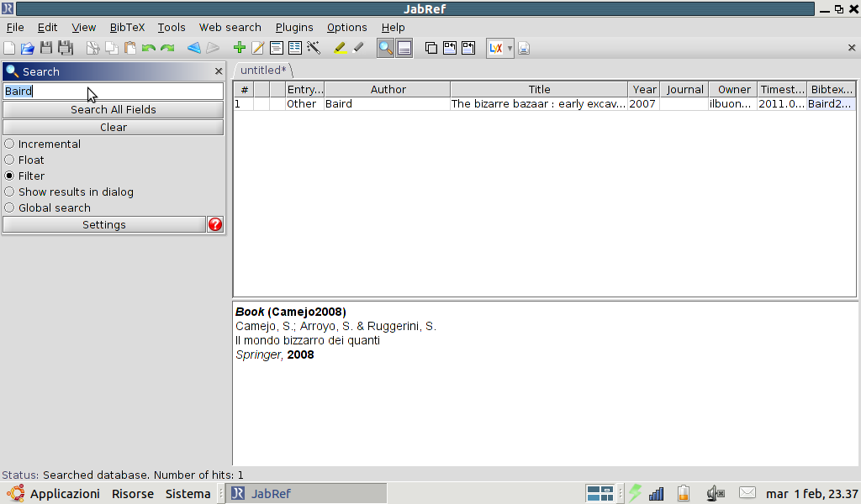Push the entry to LyX with the LyX icon
This screenshot has width=861, height=504.
(x=496, y=48)
